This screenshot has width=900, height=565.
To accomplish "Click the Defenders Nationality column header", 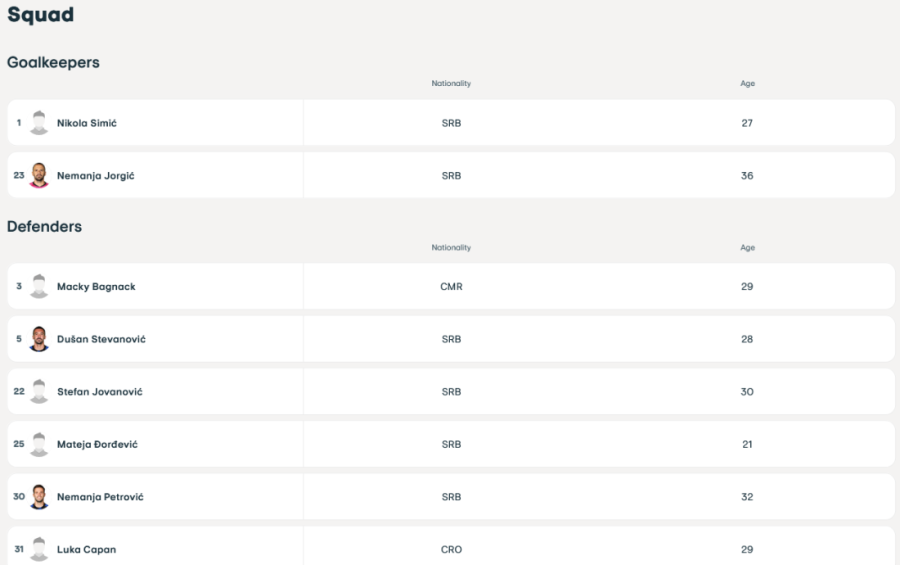I will (451, 247).
